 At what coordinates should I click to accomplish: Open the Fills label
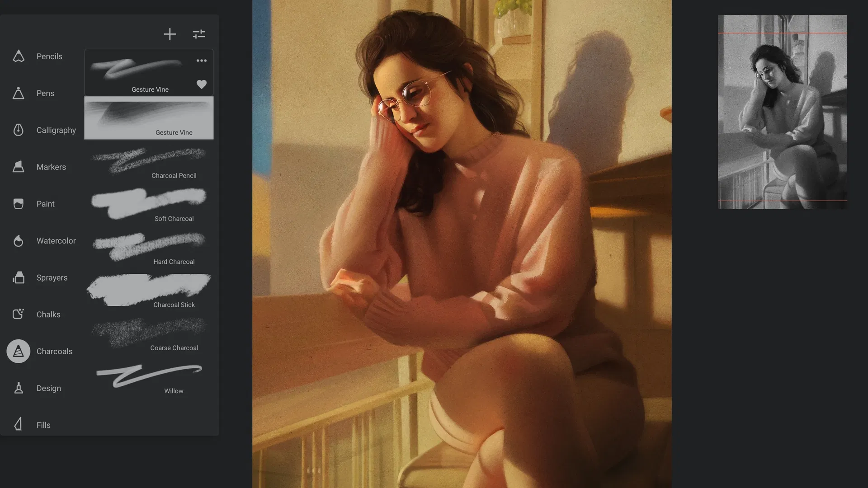tap(43, 425)
